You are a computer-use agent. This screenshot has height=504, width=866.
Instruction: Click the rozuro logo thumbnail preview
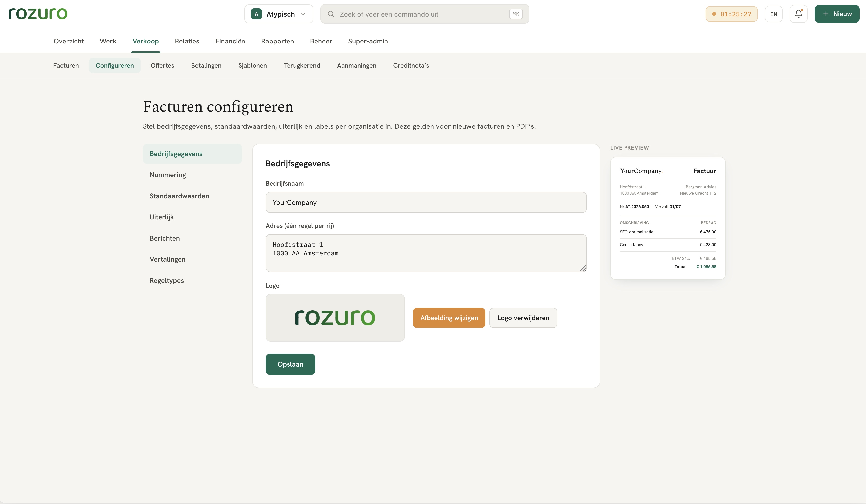click(x=335, y=318)
